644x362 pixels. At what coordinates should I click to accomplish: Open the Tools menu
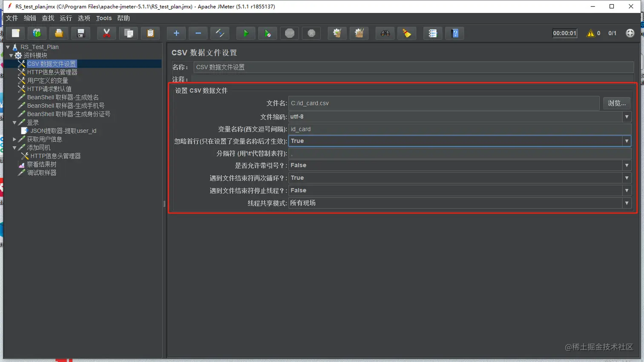point(104,18)
